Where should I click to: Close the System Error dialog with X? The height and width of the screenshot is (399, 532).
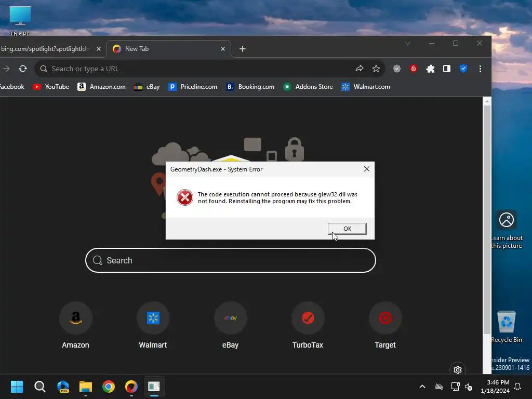367,169
